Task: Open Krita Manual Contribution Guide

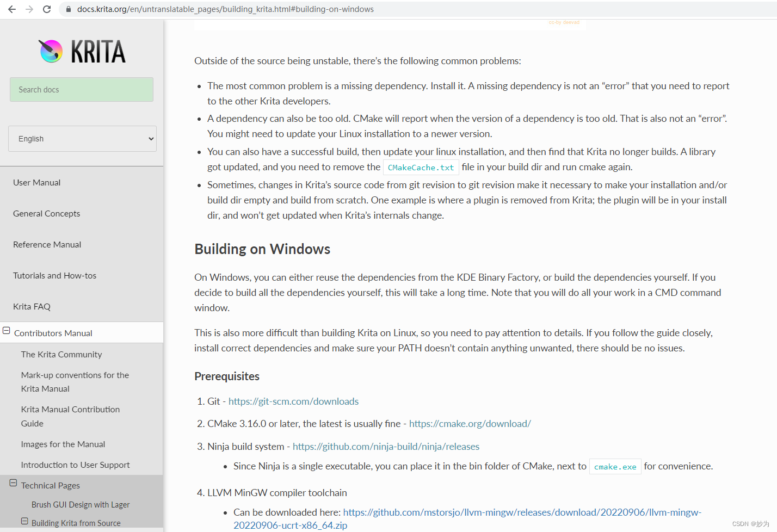Action: (x=70, y=416)
